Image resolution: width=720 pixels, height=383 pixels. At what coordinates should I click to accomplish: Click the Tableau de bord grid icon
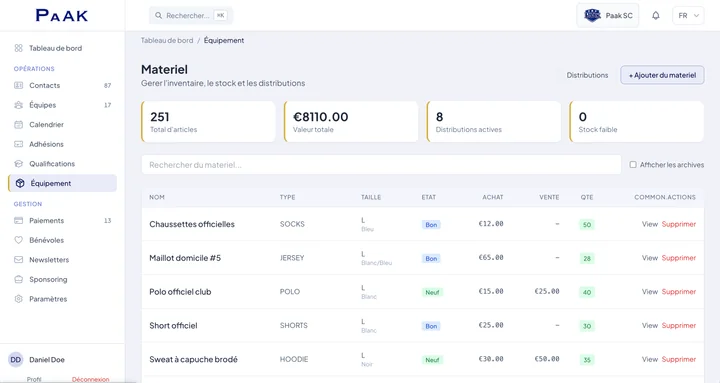click(18, 48)
